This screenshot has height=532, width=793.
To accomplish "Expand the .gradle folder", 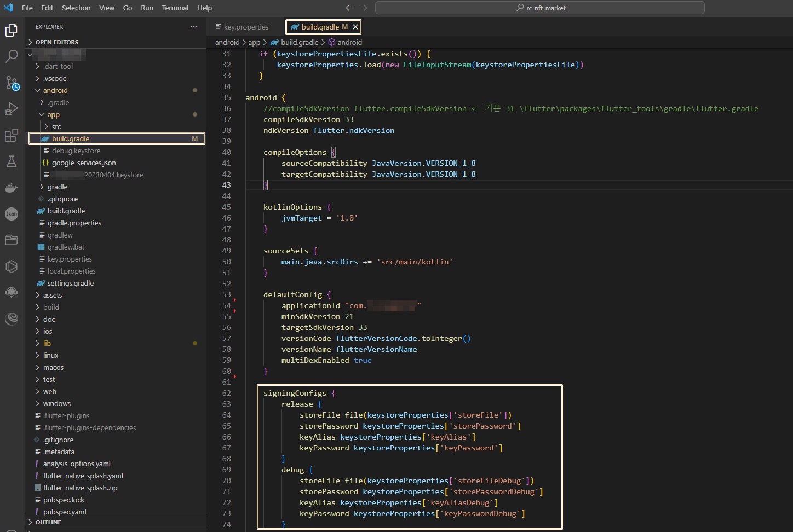I will pos(58,102).
